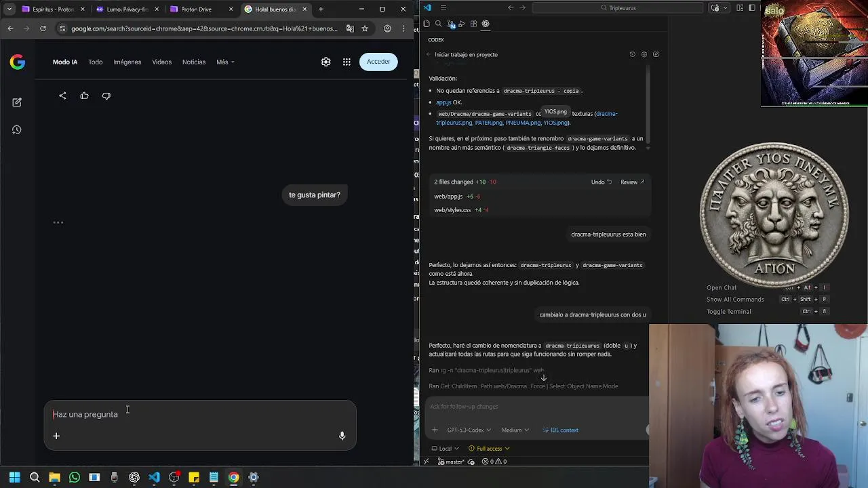Open File Explorer from taskbar
Image resolution: width=868 pixels, height=488 pixels.
coord(54,477)
